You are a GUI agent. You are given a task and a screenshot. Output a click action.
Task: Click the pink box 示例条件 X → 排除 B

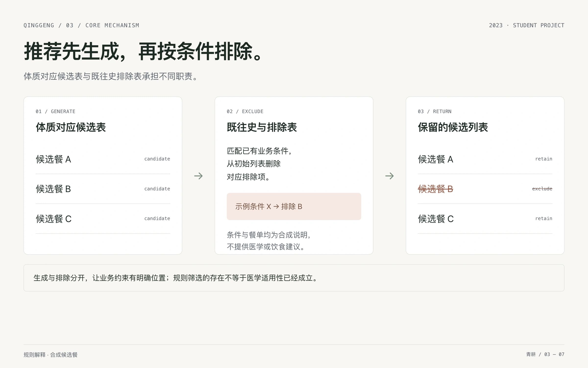(x=294, y=206)
